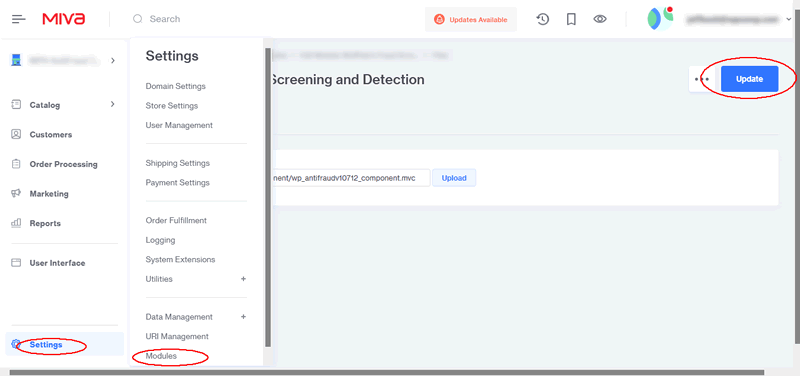Click the Updates Available notification
The width and height of the screenshot is (800, 376).
pos(471,19)
